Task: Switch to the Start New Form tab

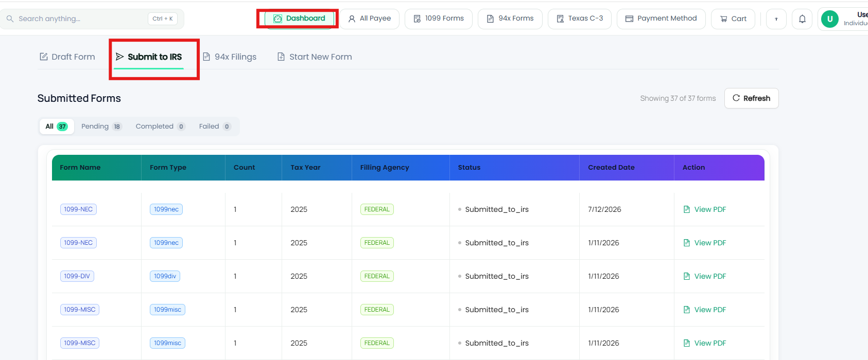Action: [315, 57]
